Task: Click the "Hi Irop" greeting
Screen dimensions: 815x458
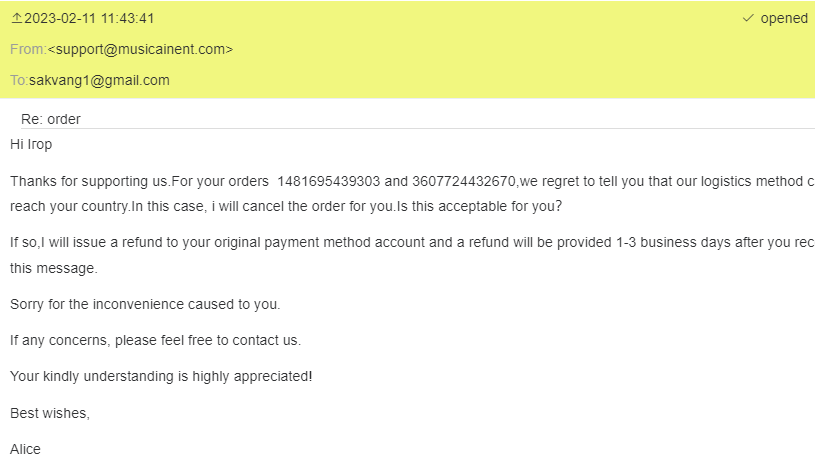Action: tap(31, 144)
